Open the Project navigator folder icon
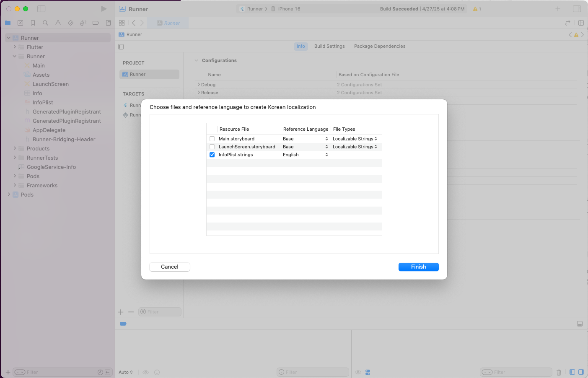 coord(8,23)
